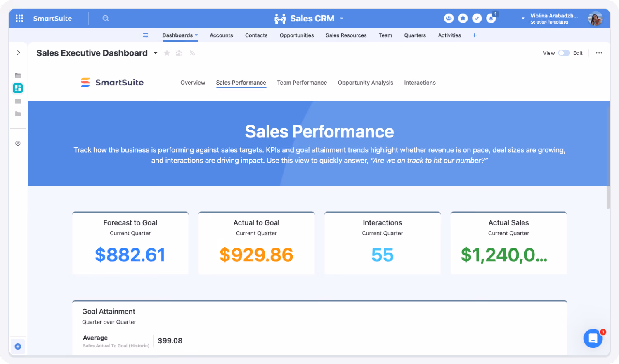
Task: Click the Goal Attainment widget heading
Action: coord(109,312)
